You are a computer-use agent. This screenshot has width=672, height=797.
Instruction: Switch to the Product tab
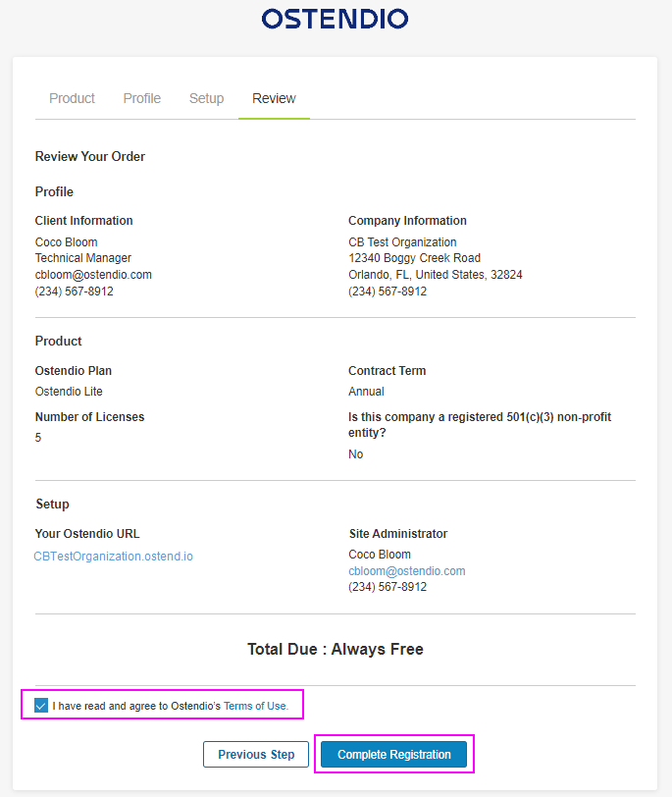(72, 98)
